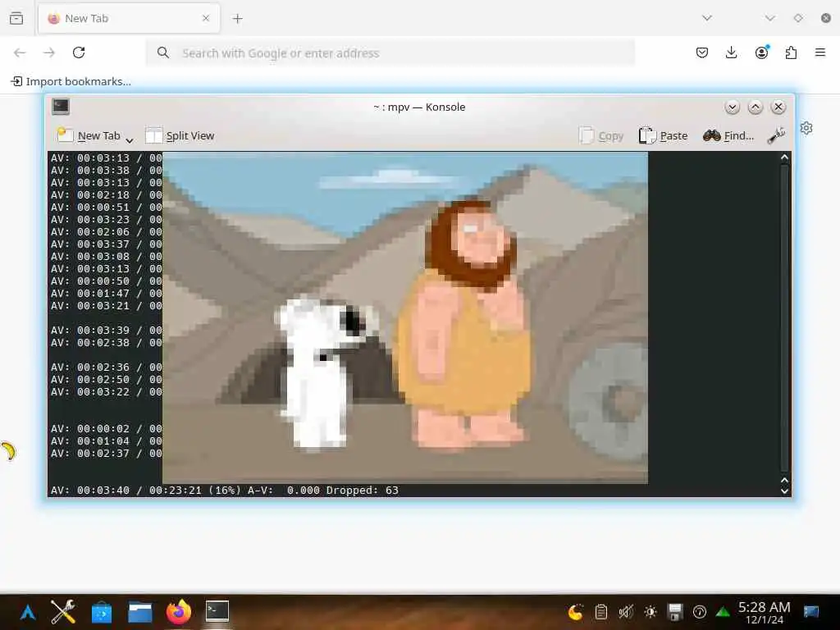Toggle night light moon tray icon
This screenshot has height=630, width=840.
click(x=575, y=612)
